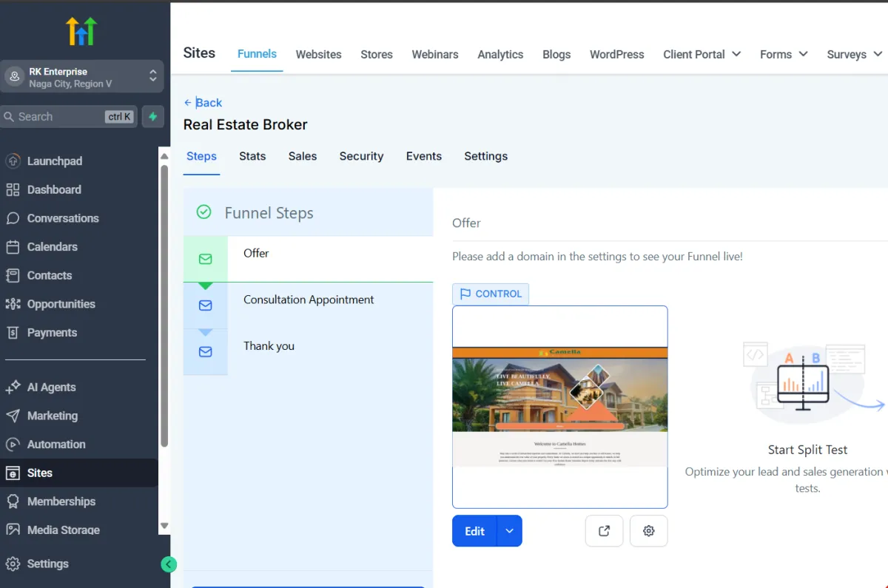Expand the Forms menu
The image size is (888, 588).
784,55
